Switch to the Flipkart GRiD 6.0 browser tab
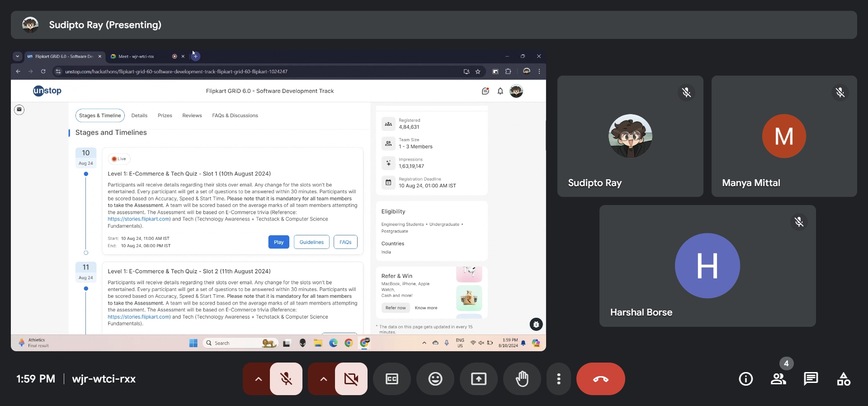The image size is (868, 406). [x=64, y=57]
